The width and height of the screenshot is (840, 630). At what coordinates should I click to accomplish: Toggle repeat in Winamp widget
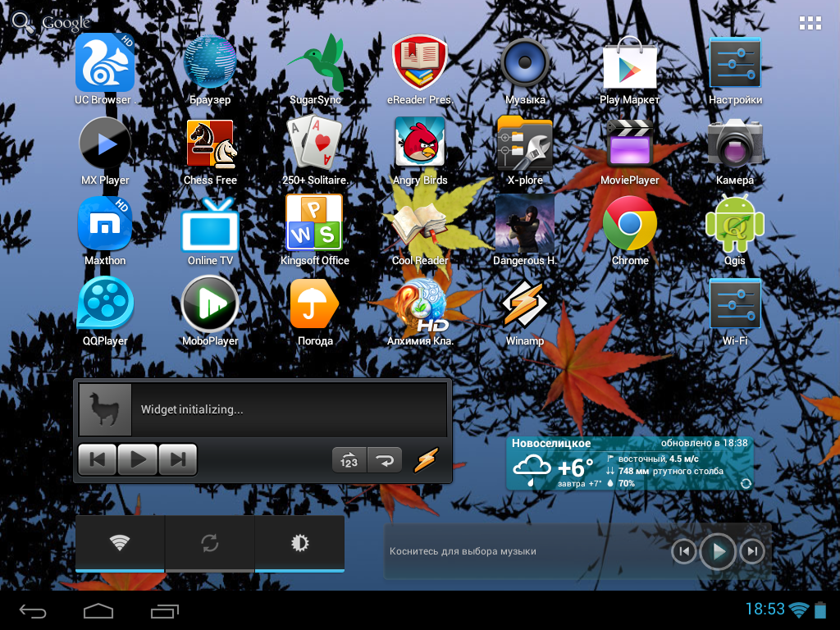(385, 460)
